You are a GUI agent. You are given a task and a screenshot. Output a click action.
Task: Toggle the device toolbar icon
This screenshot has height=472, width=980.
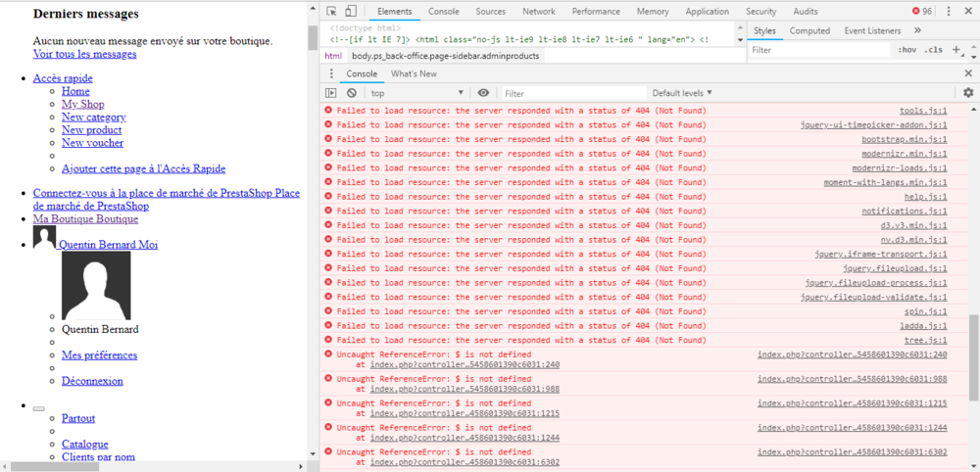pos(351,11)
